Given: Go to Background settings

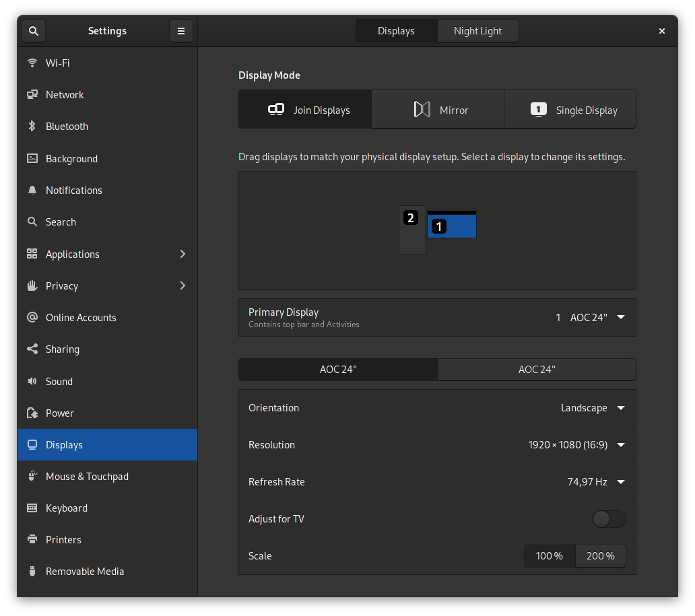Looking at the screenshot, I should pyautogui.click(x=107, y=158).
